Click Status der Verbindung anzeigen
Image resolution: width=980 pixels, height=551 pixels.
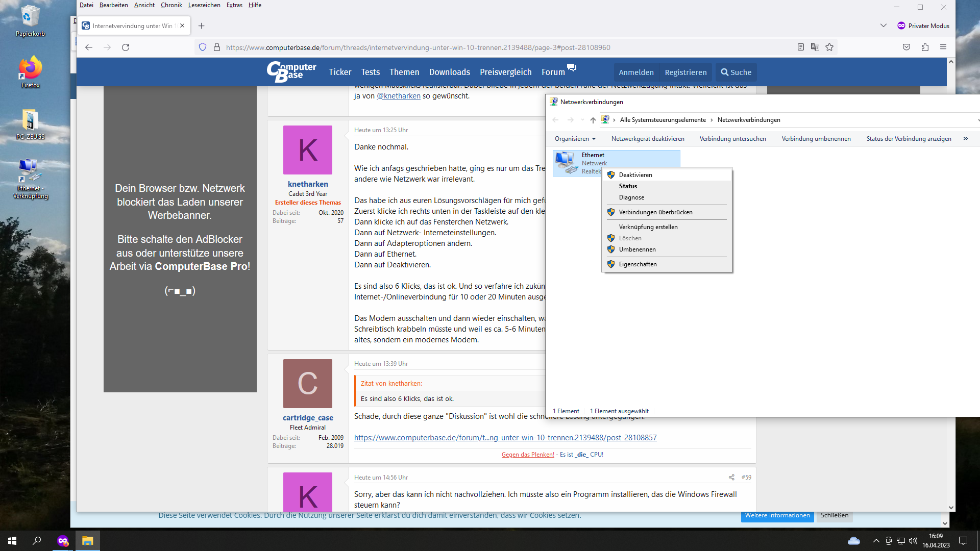tap(909, 139)
